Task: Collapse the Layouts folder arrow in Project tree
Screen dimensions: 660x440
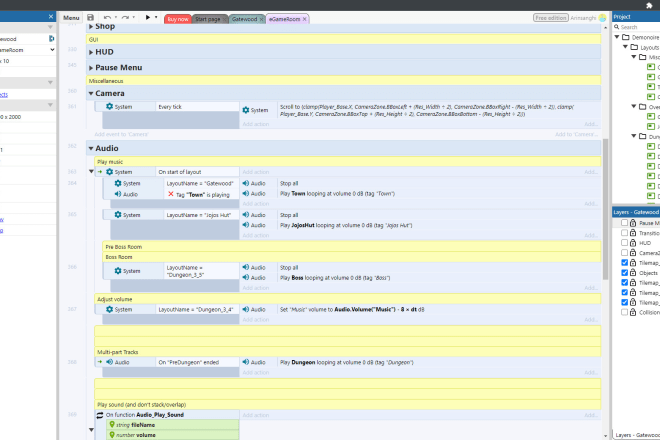Action: (x=625, y=47)
